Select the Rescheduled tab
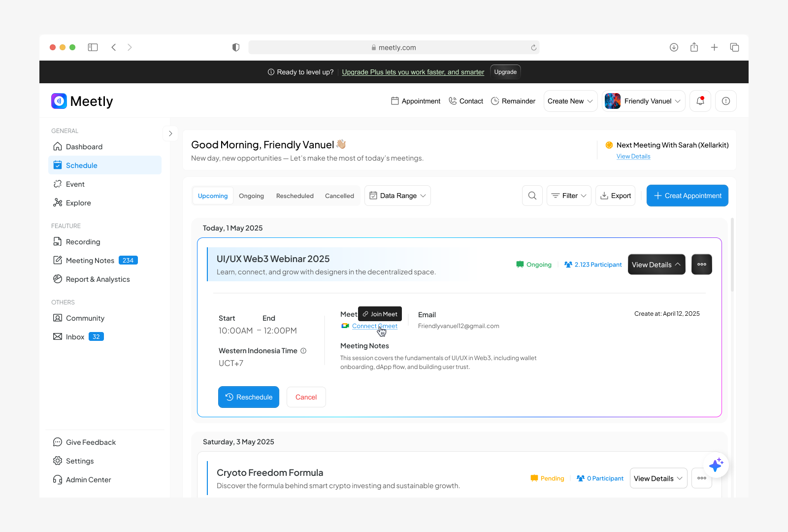This screenshot has width=788, height=532. tap(295, 195)
